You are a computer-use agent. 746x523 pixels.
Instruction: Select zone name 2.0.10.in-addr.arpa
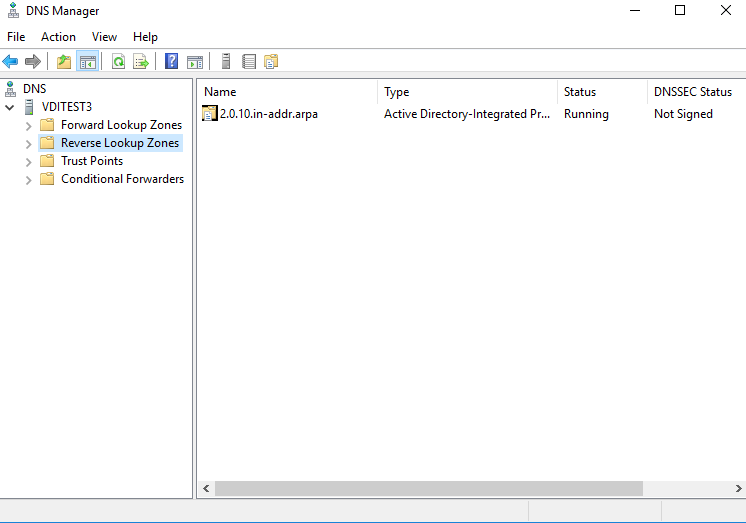click(x=269, y=114)
